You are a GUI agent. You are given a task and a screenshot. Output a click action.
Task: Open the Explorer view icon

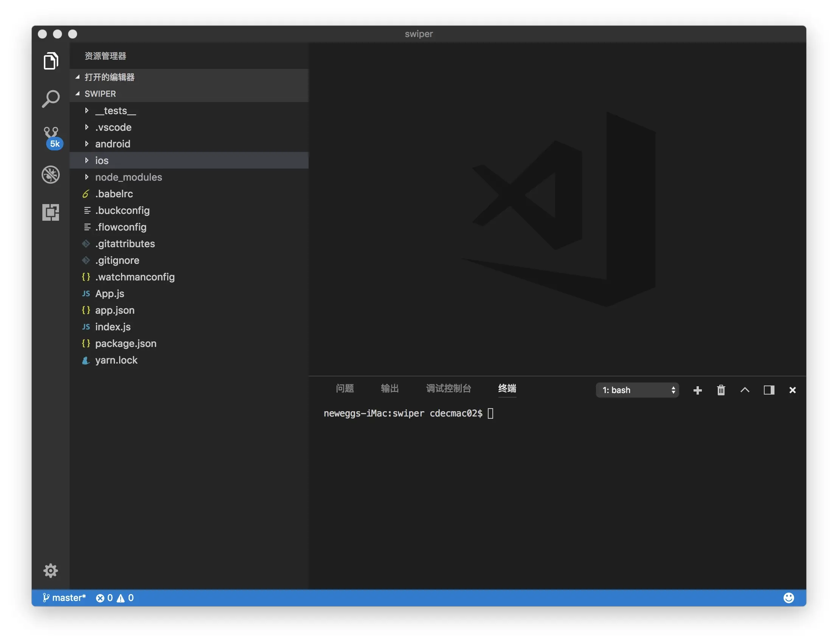pyautogui.click(x=51, y=60)
